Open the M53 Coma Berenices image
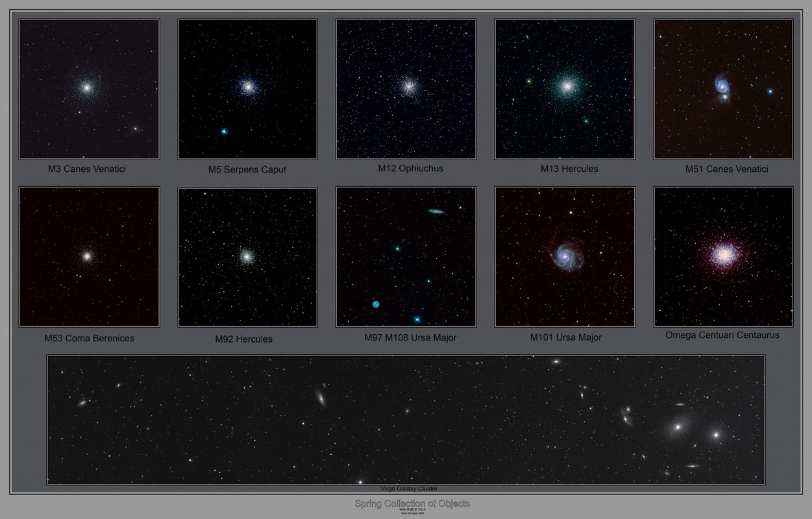The image size is (812, 519). (89, 256)
